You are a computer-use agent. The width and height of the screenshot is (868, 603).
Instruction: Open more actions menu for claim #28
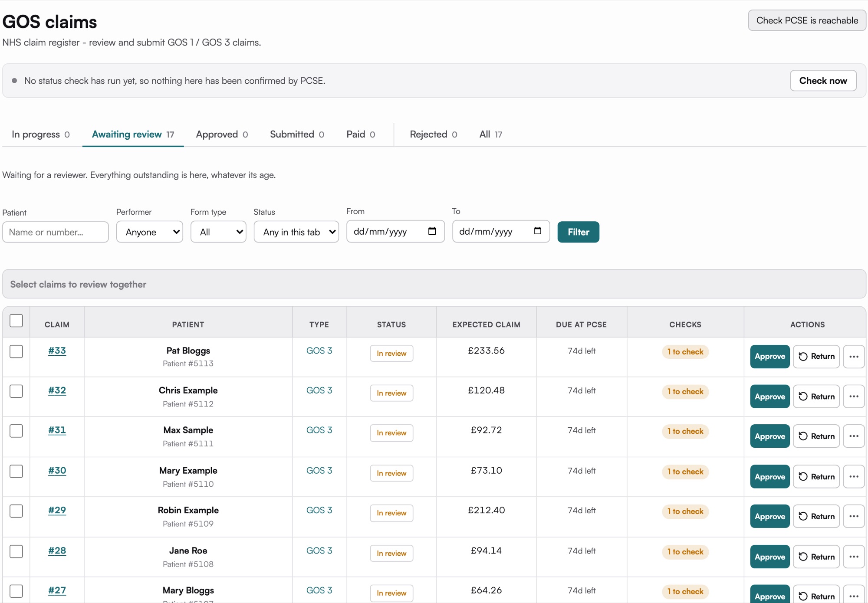[854, 557]
